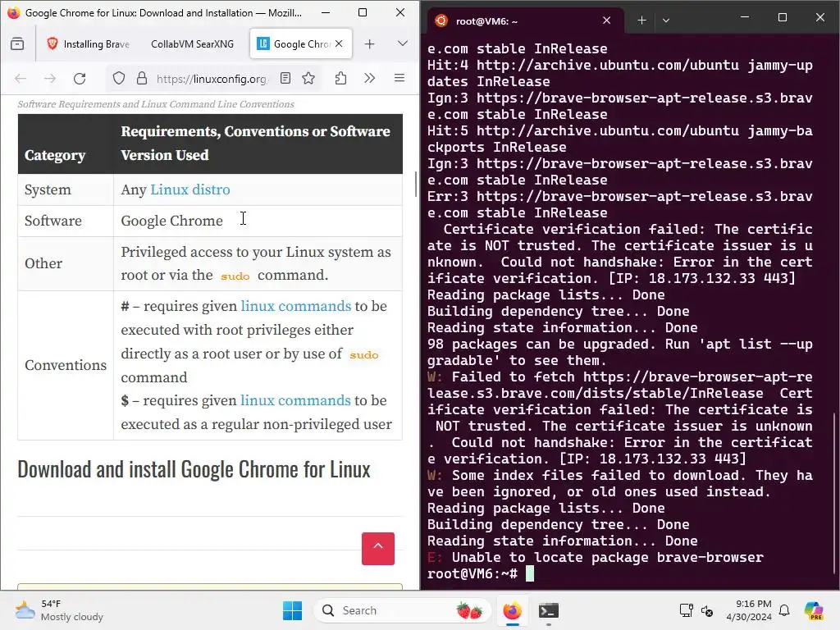Click the strawberry search highlight icon
Image resolution: width=840 pixels, height=630 pixels.
(x=469, y=610)
